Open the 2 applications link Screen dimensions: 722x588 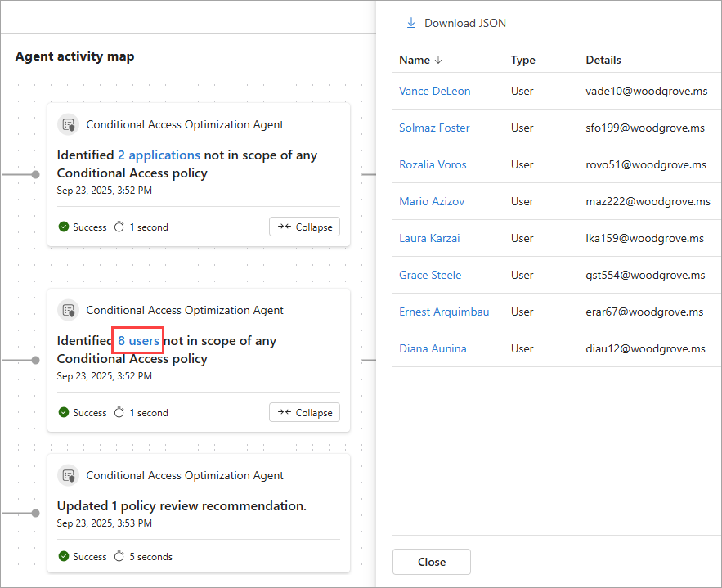[159, 155]
